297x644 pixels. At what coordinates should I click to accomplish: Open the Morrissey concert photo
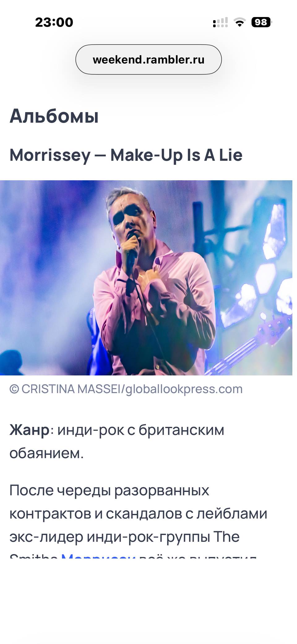click(x=146, y=278)
